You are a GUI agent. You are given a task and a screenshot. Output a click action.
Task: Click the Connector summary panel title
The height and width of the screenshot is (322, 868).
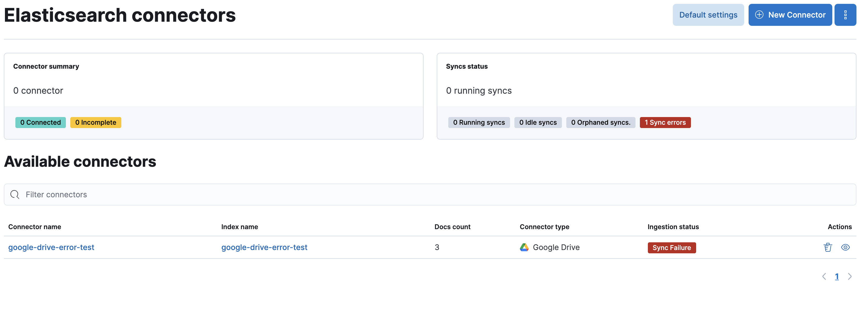tap(46, 66)
